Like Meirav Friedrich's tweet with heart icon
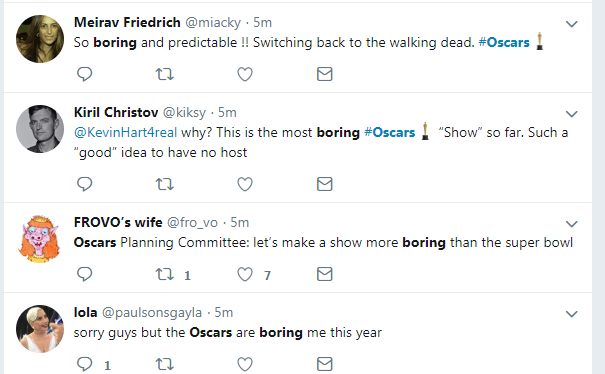605x374 pixels. [x=245, y=74]
